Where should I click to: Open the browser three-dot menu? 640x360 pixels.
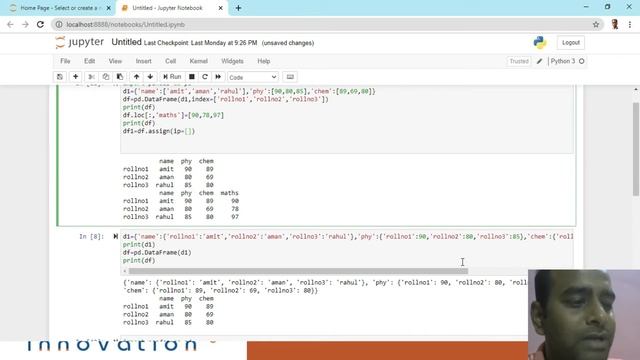click(630, 24)
